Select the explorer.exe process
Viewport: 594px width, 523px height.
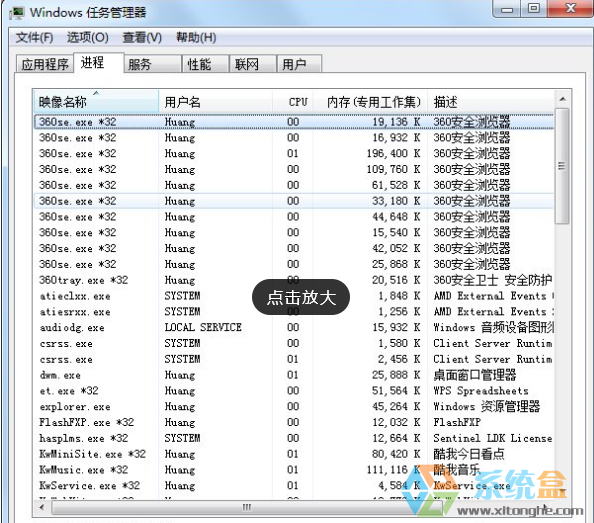tap(294, 407)
